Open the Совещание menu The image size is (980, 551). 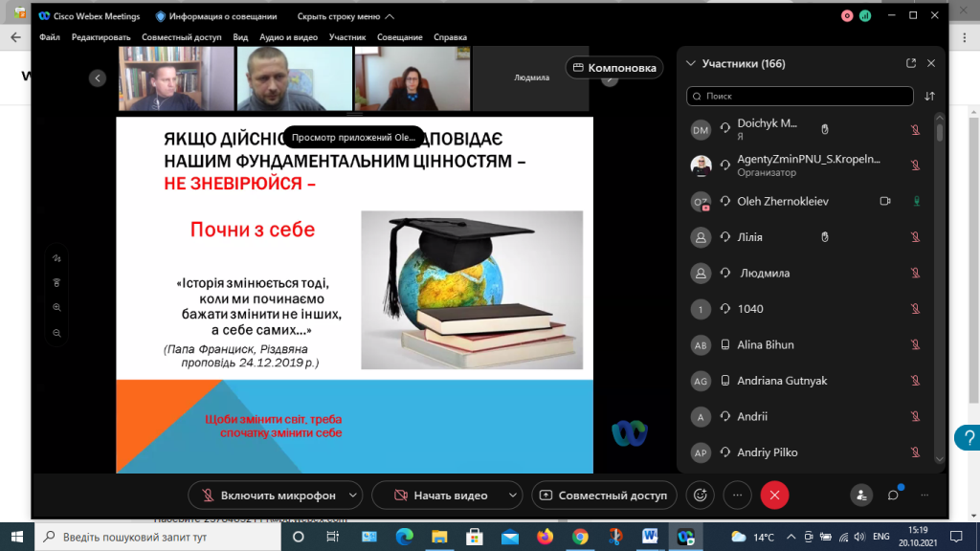pyautogui.click(x=399, y=37)
